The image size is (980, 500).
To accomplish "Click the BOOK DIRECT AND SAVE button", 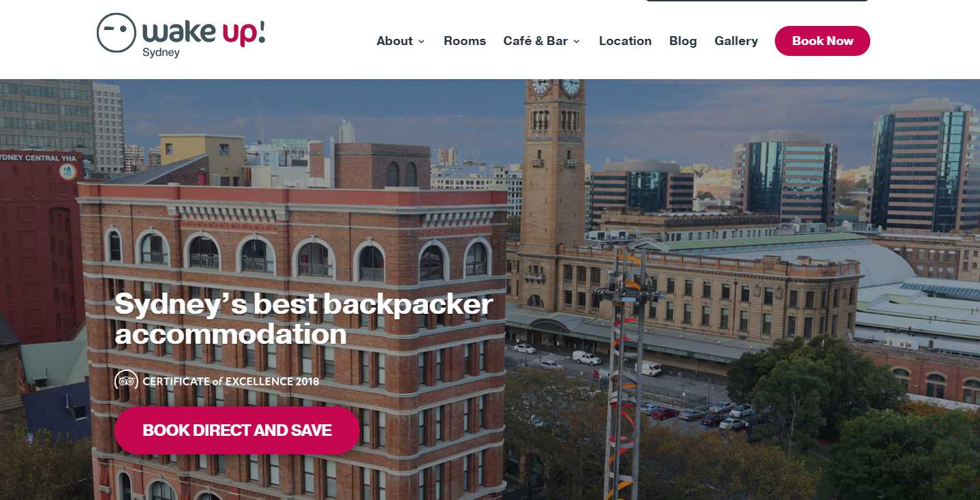I will (237, 430).
